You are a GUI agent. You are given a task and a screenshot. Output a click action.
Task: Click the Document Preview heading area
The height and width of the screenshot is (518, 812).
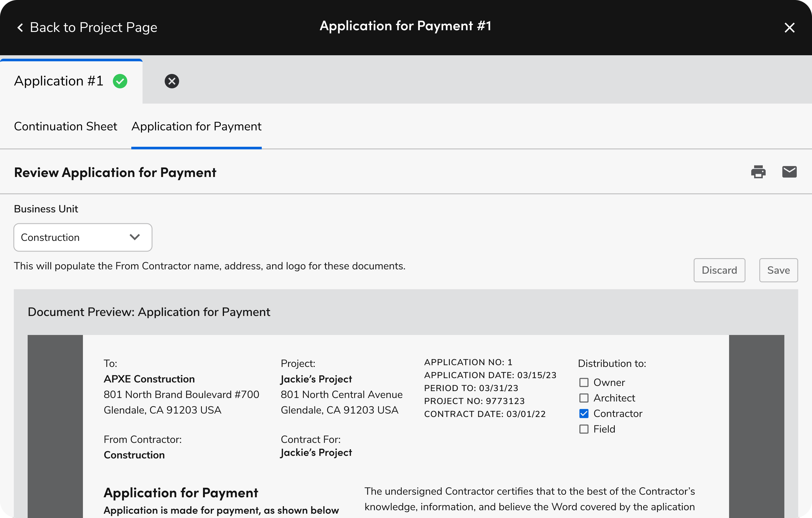point(149,312)
